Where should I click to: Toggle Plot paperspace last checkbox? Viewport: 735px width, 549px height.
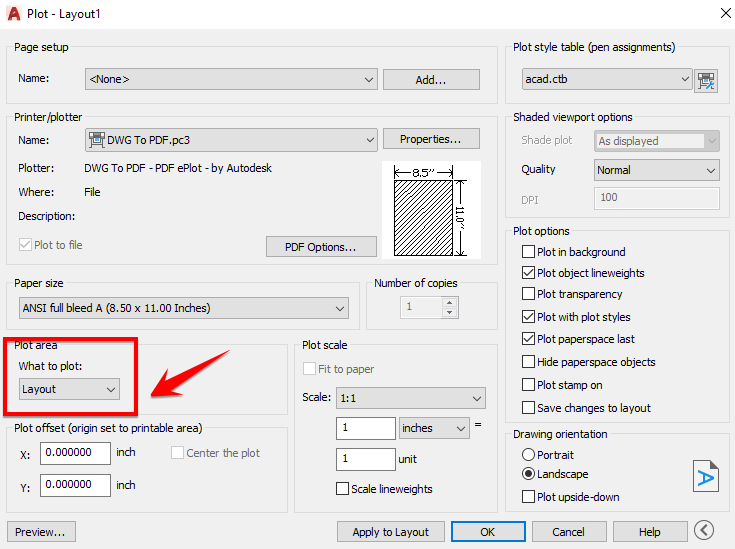(x=528, y=338)
